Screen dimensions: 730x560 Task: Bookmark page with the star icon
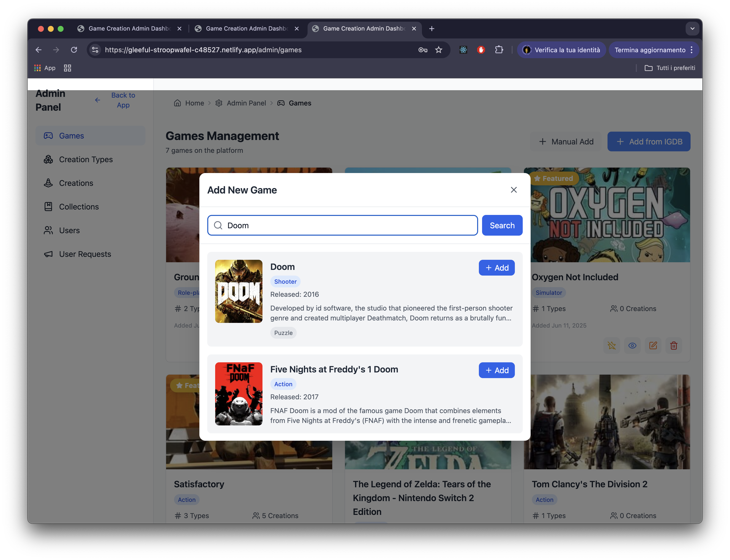438,50
